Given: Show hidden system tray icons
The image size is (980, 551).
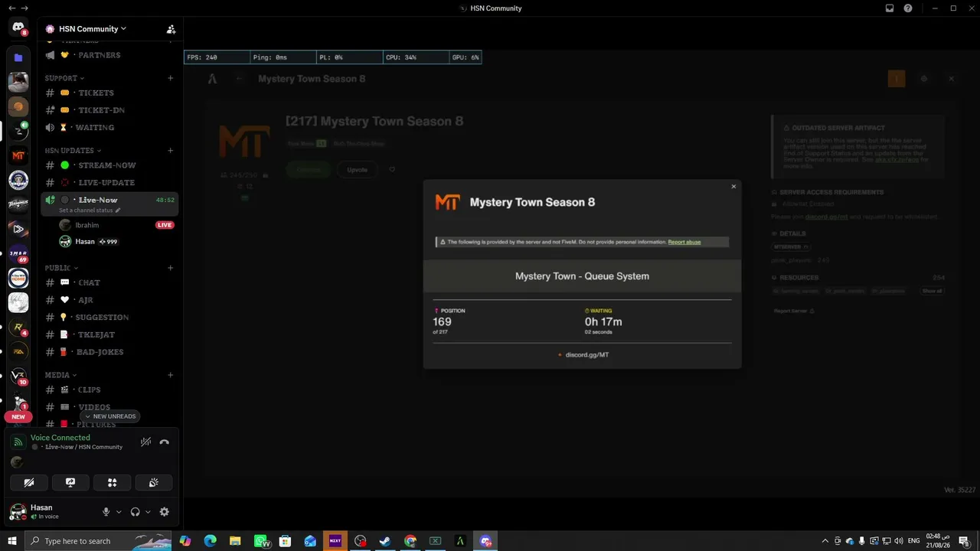Looking at the screenshot, I should (825, 541).
